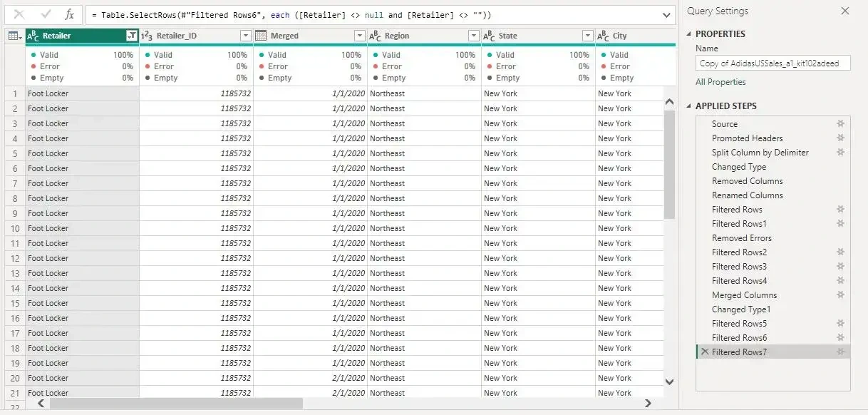868x415 pixels.
Task: Click City cell New York in row 15
Action: [x=629, y=303]
